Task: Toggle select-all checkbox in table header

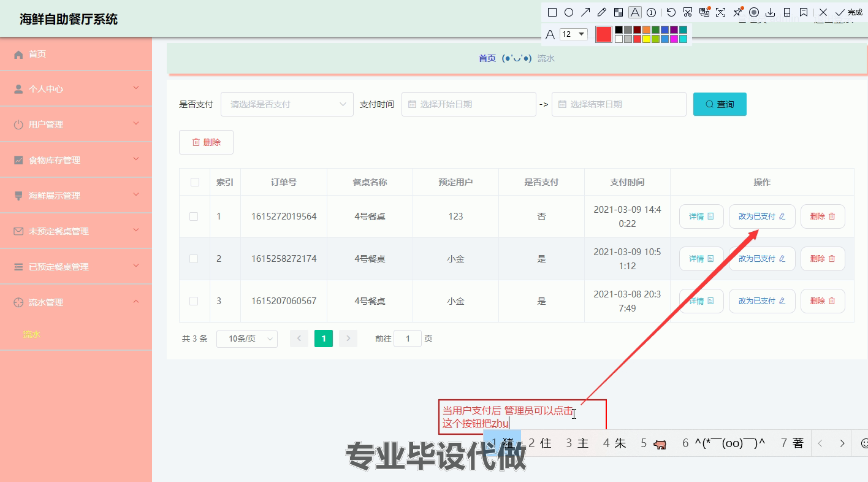Action: 195,182
